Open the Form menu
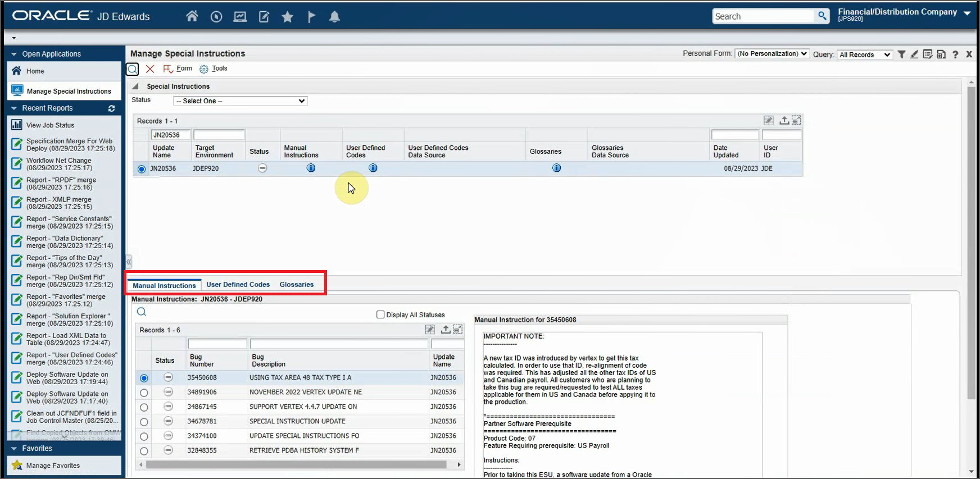The width and height of the screenshot is (980, 479). click(178, 69)
